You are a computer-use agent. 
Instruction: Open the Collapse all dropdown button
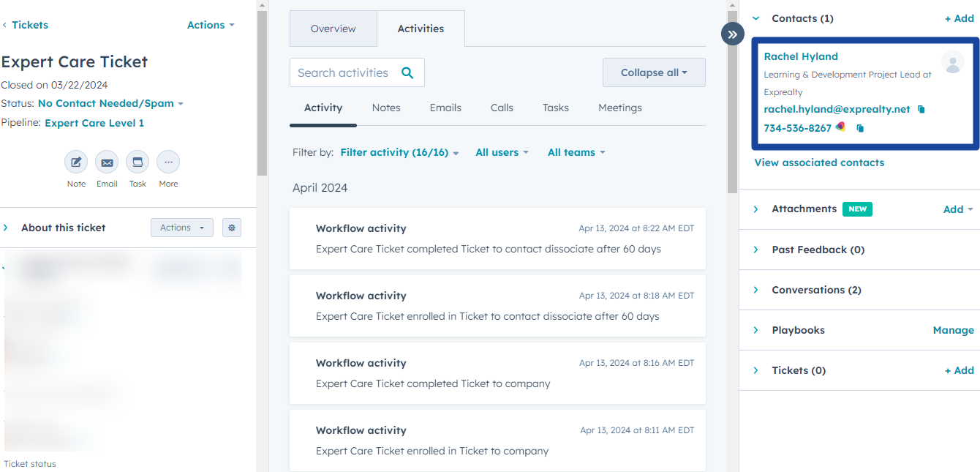[x=654, y=72]
